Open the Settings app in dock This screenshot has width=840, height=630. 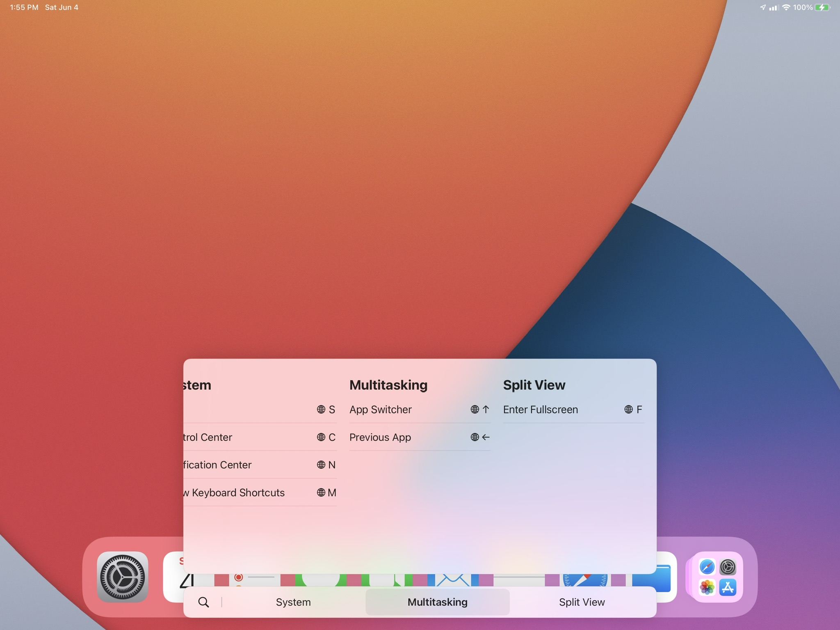pos(122,577)
